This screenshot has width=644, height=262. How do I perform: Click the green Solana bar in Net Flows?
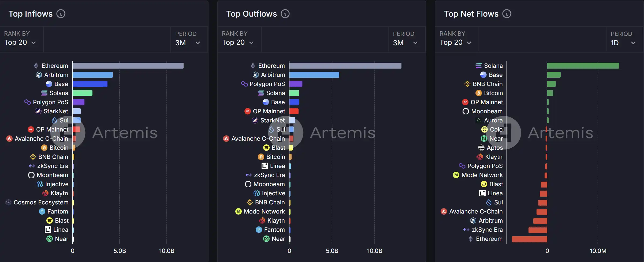(x=583, y=66)
